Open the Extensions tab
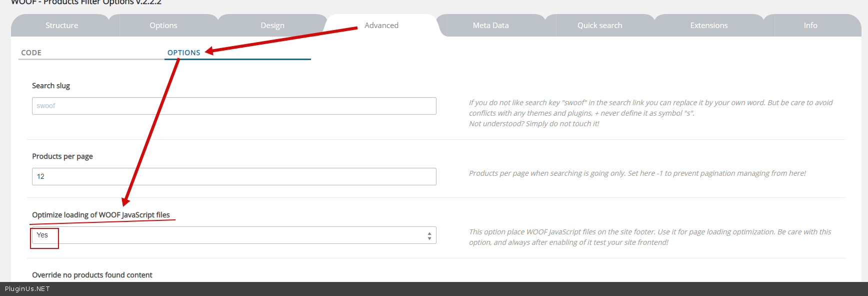Viewport: 868px width, 296px height. pyautogui.click(x=708, y=26)
